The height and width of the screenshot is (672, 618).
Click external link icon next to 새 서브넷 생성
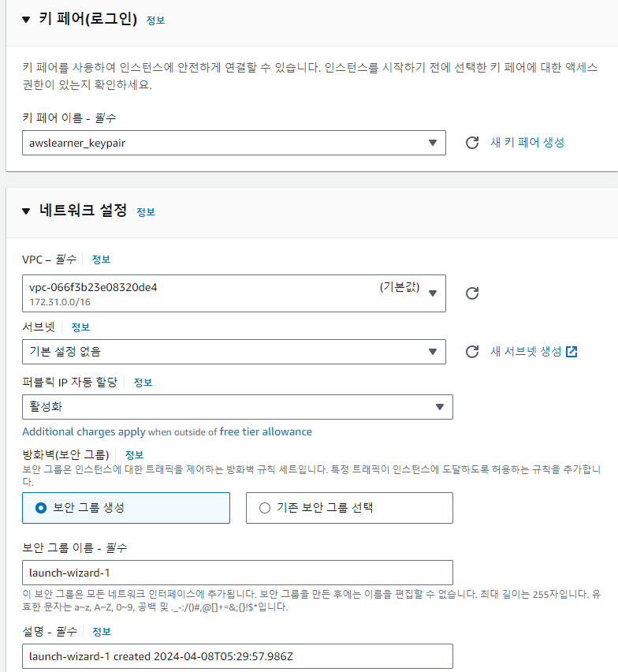[x=571, y=352]
